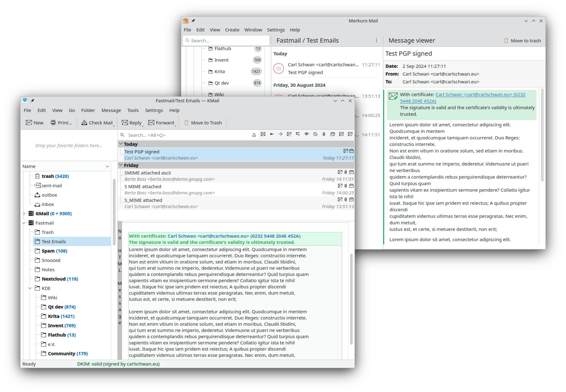Screen dimensions: 566x392
Task: Click the read status icon on S_MIME attached row
Action: 351,199
